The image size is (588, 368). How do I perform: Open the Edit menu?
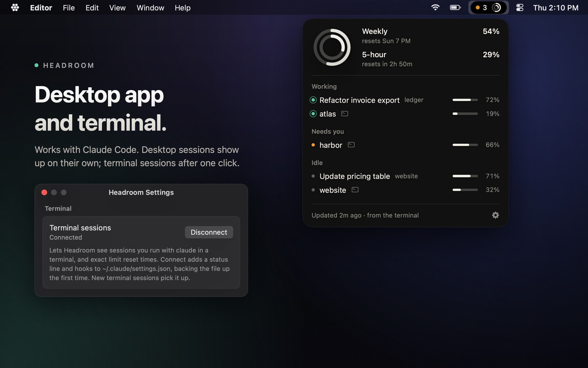coord(92,8)
